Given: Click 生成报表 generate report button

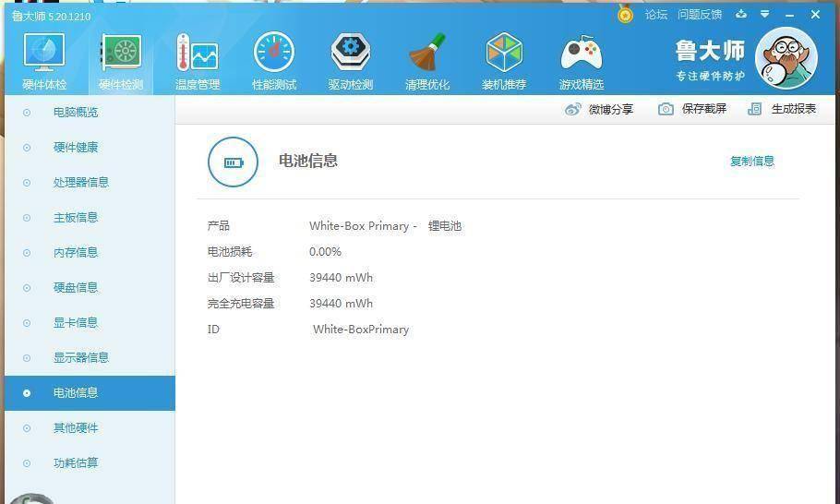Looking at the screenshot, I should click(782, 109).
